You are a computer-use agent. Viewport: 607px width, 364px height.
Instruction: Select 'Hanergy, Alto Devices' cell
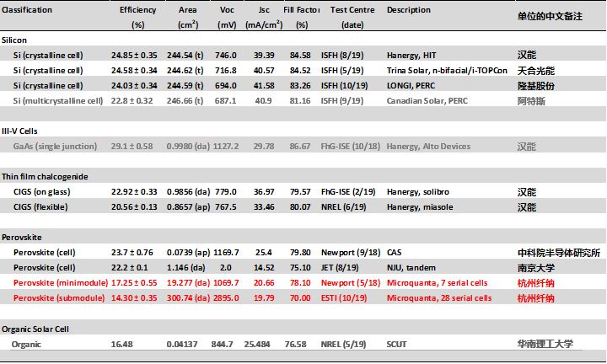[428, 147]
